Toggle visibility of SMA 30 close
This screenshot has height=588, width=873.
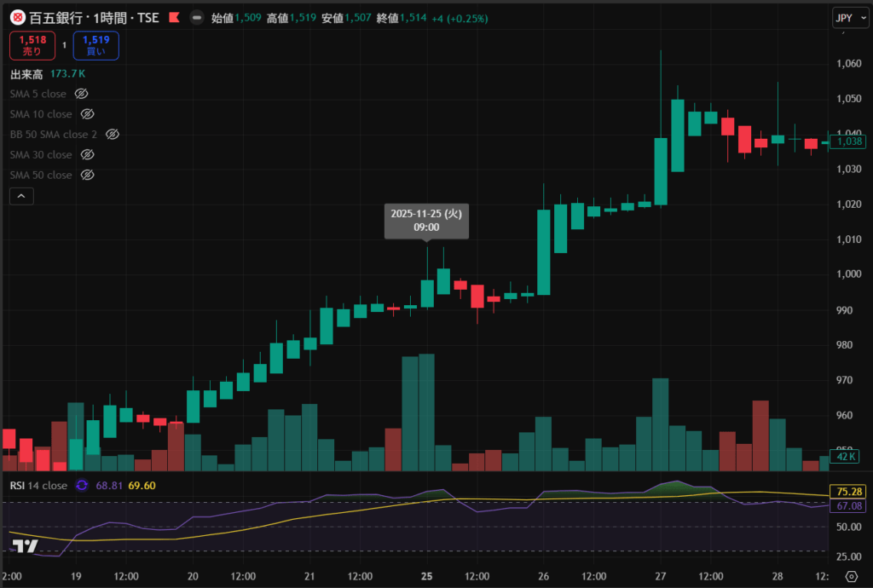tap(87, 155)
